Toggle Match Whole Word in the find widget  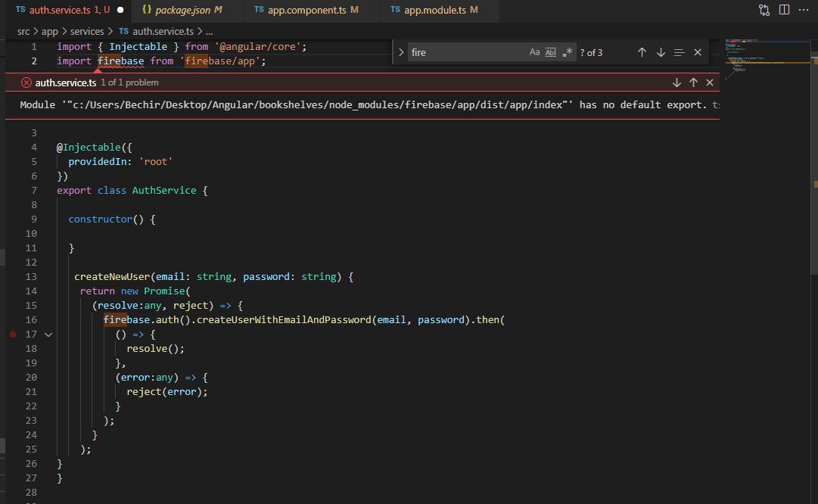coord(550,52)
